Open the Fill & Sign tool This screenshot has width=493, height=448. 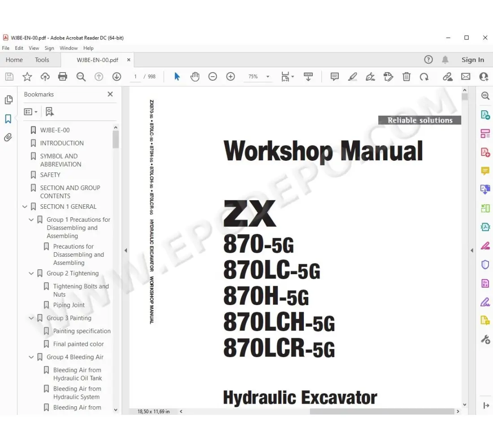click(x=485, y=302)
